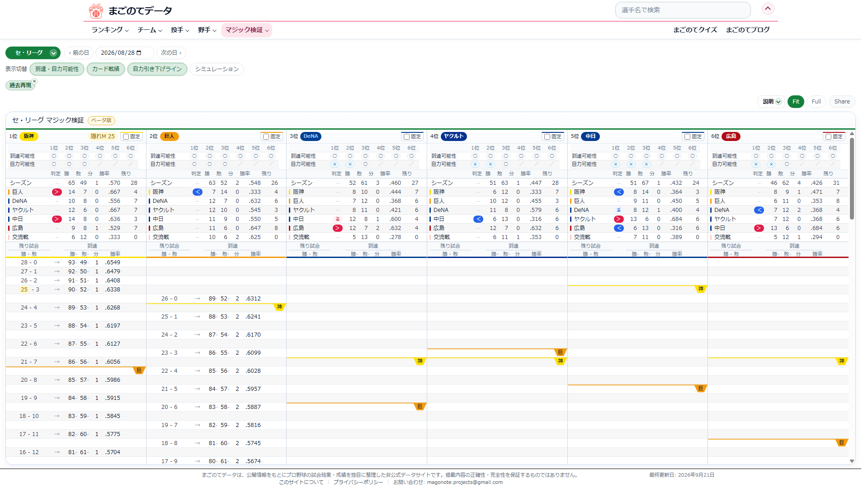
Task: Enable 固定 checkbox for 阪神 column
Action: click(x=126, y=136)
